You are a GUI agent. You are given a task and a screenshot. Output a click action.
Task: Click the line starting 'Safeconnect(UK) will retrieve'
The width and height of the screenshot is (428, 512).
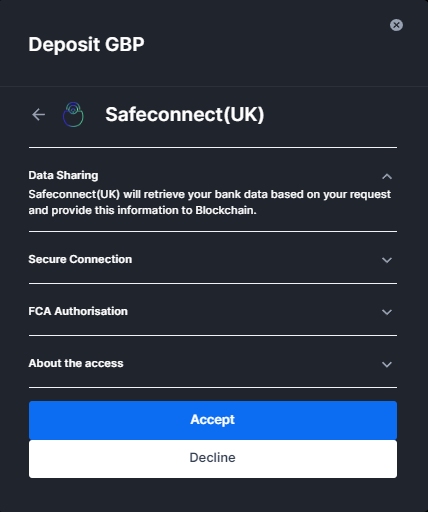[209, 194]
